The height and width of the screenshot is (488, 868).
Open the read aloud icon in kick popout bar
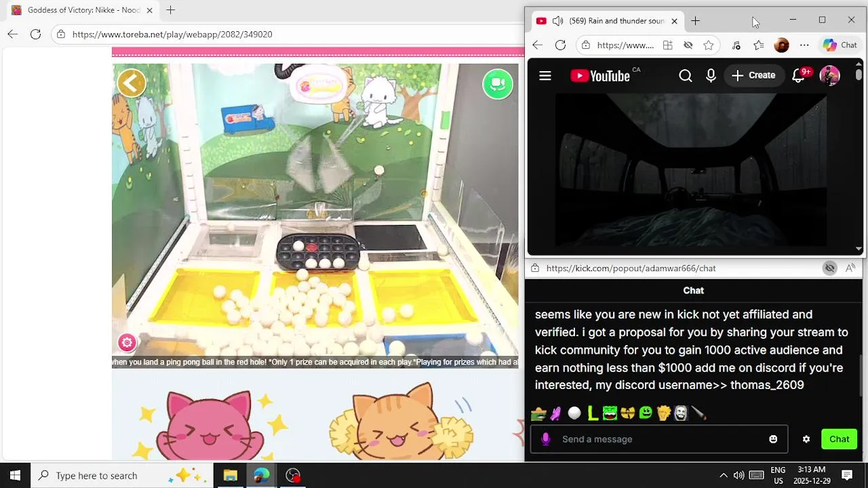coord(850,268)
